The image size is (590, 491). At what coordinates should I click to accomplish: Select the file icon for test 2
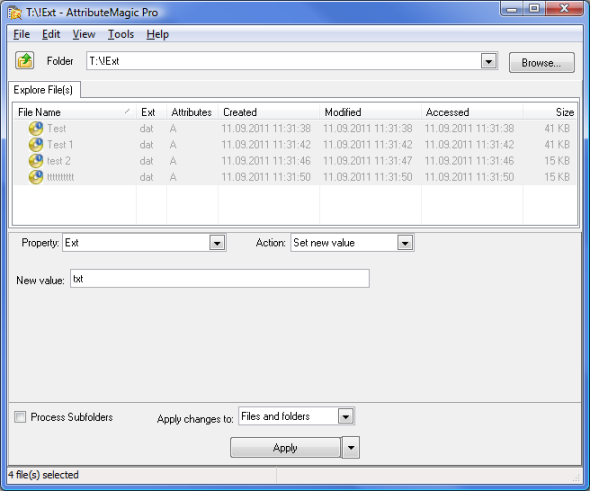tap(36, 161)
